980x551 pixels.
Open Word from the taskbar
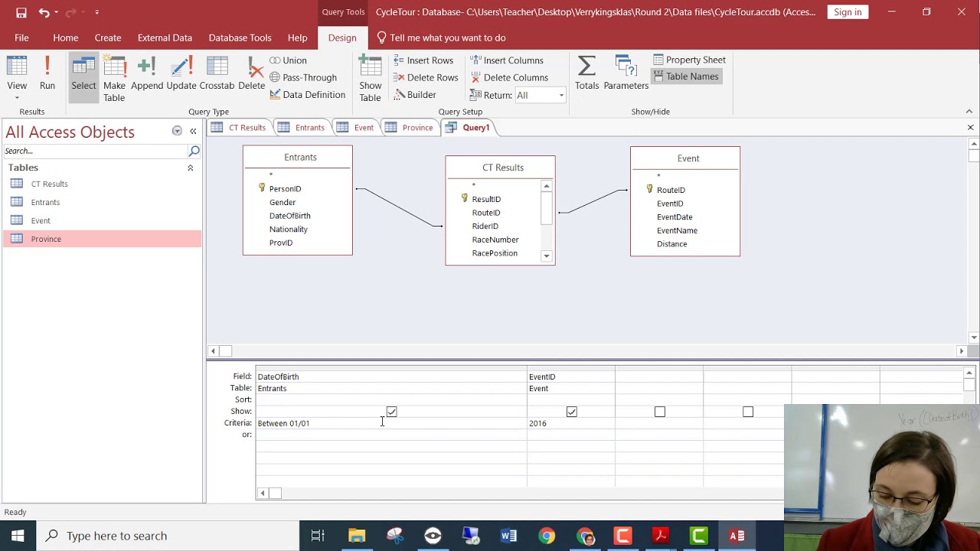(508, 536)
